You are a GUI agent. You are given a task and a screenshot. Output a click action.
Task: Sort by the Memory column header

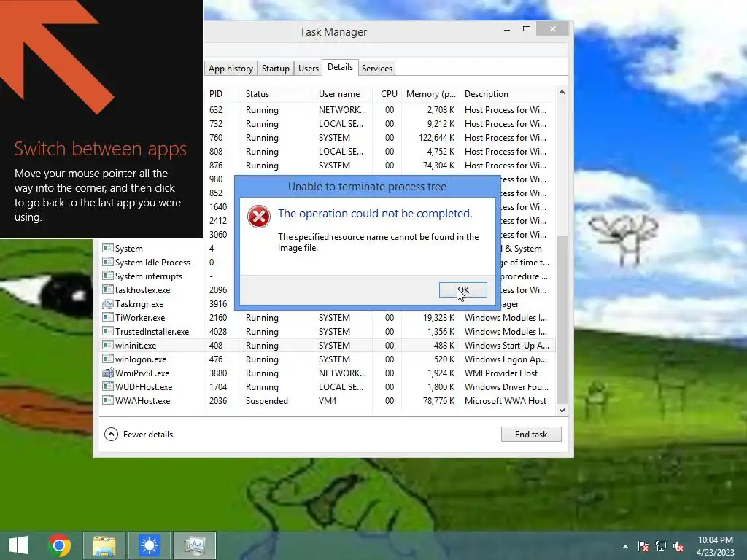tap(430, 94)
